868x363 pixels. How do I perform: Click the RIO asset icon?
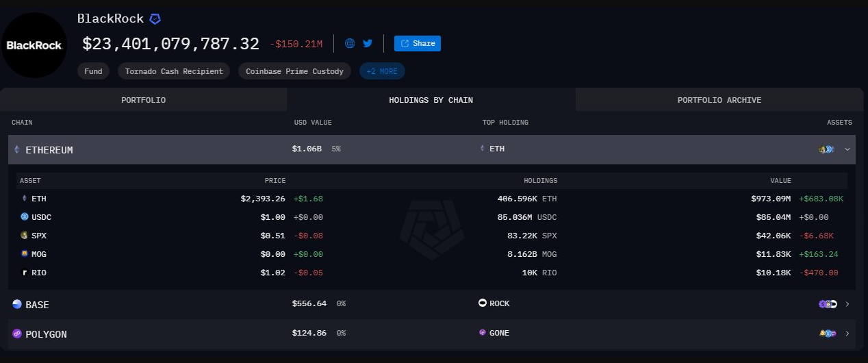coord(25,273)
